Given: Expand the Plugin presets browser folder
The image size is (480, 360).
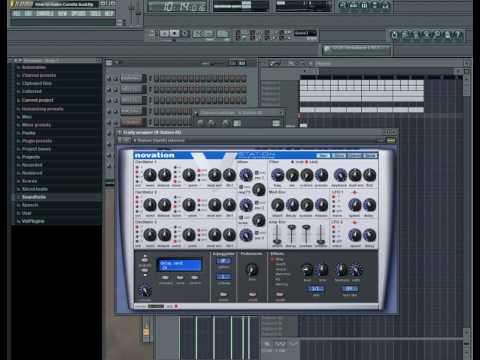Looking at the screenshot, I should point(37,141).
